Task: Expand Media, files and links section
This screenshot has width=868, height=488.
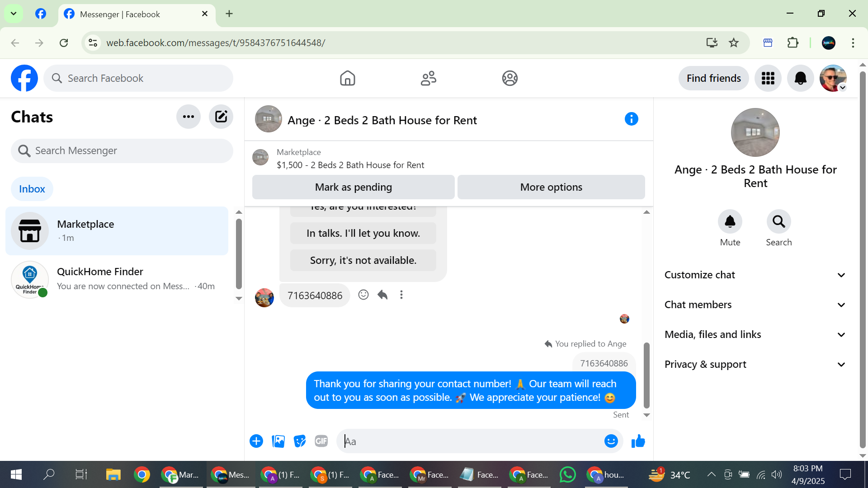Action: 755,334
